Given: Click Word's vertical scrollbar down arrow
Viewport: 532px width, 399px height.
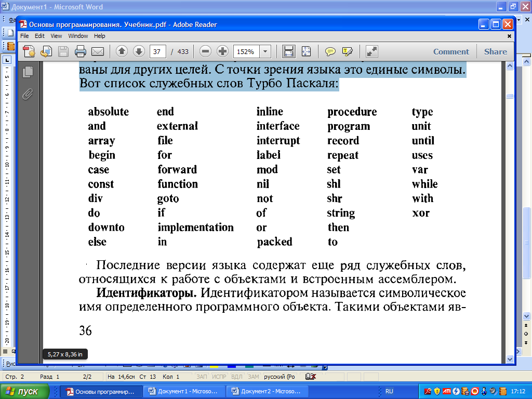Looking at the screenshot, I should (527, 316).
